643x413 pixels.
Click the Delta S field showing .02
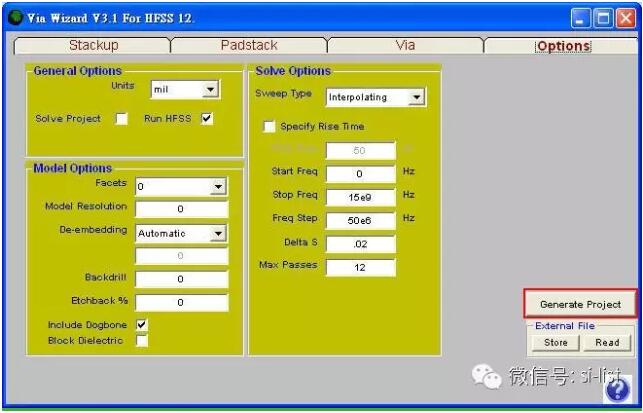pos(360,244)
